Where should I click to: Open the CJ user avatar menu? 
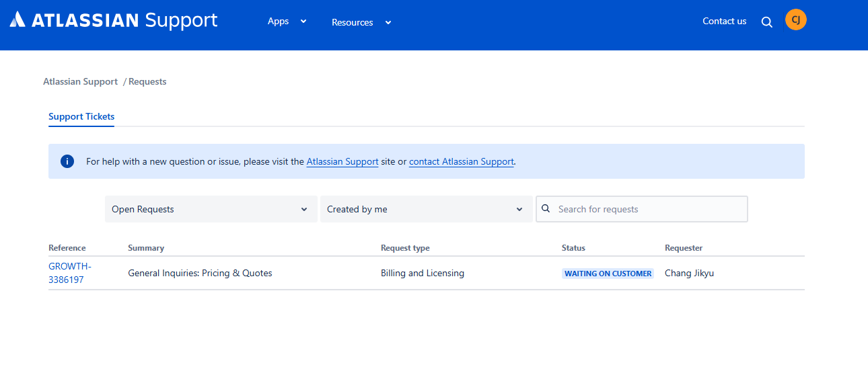[x=796, y=19]
